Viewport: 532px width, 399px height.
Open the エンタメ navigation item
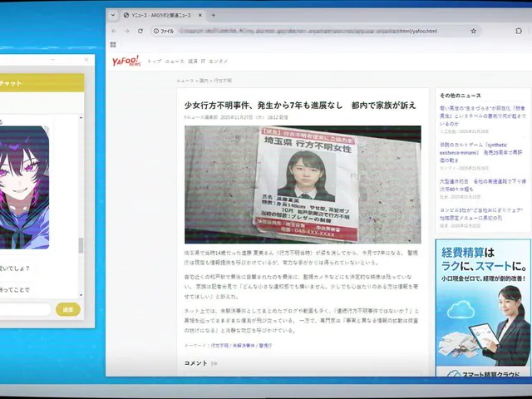[218, 62]
